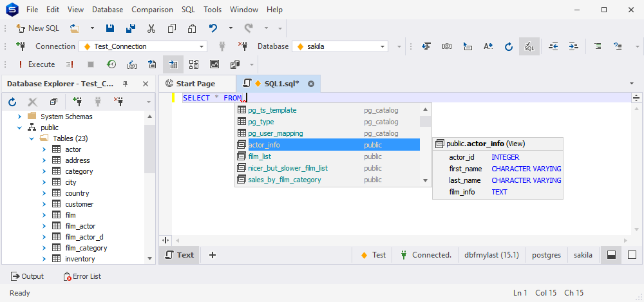Click the Open file folder icon
The width and height of the screenshot is (644, 302).
(74, 28)
